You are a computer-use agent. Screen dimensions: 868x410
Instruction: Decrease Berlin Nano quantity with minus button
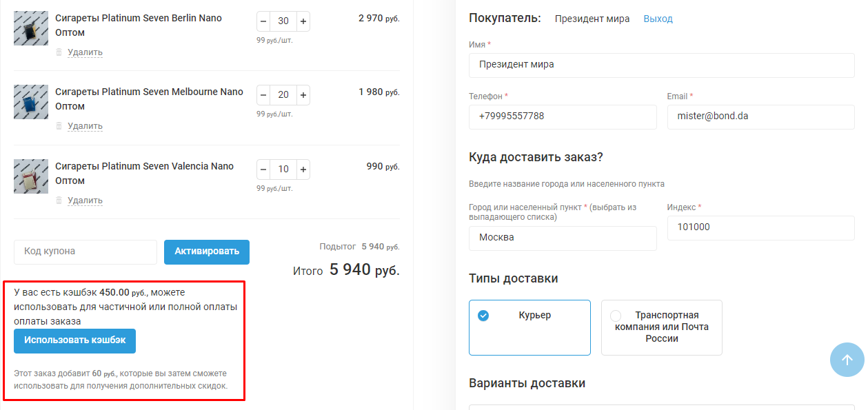[x=263, y=21]
